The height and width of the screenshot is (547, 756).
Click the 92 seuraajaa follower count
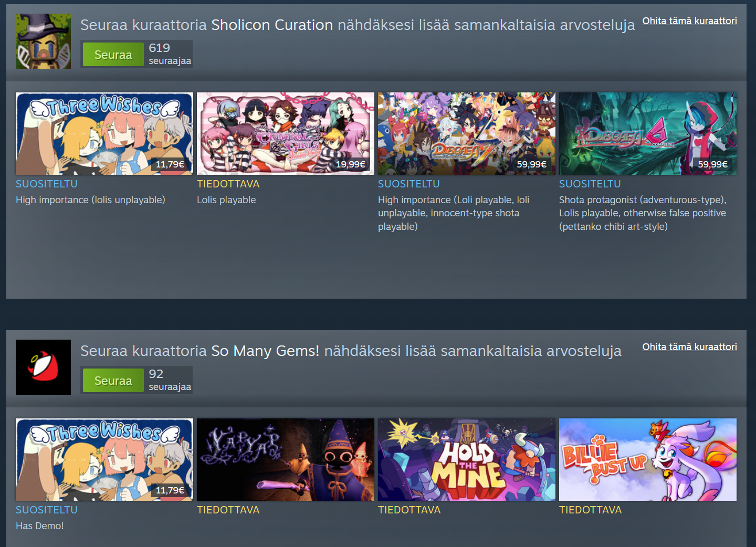point(170,380)
